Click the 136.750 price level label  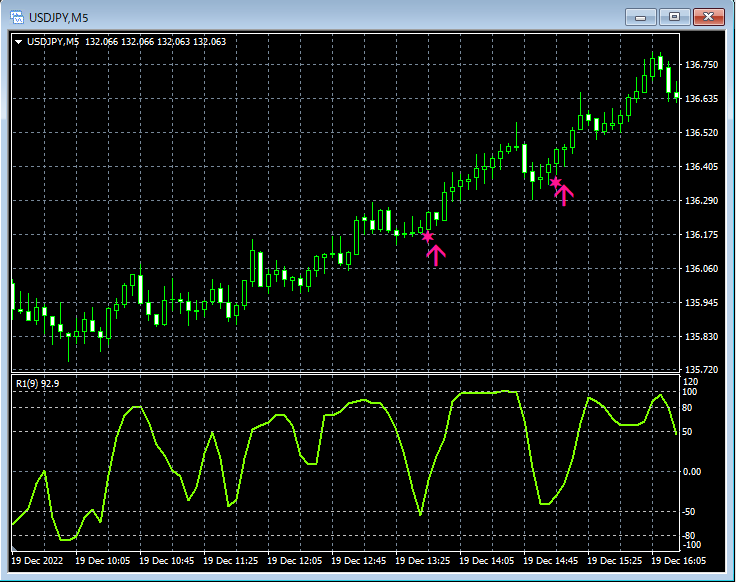click(702, 64)
